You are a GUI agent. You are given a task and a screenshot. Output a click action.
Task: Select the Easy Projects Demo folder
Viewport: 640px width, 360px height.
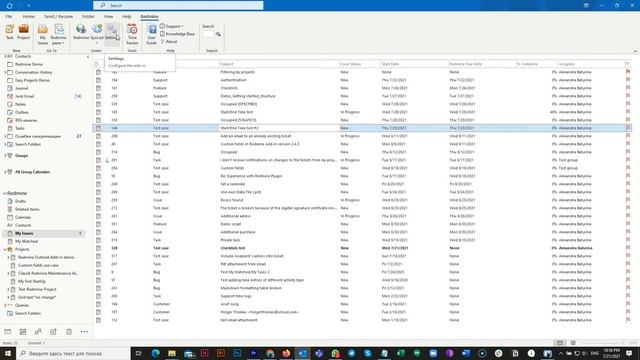[x=32, y=80]
